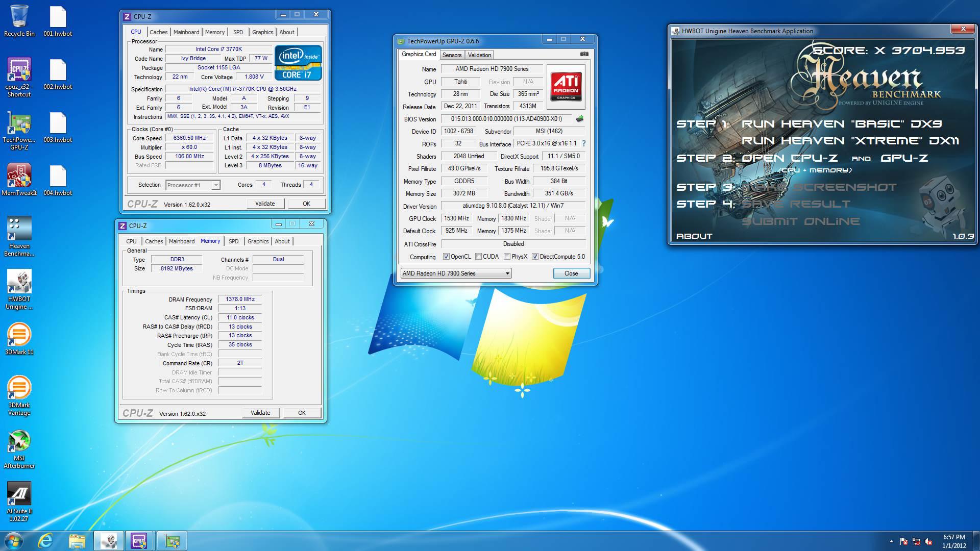Launch the 3DMark 11 desktop icon
Image resolution: width=980 pixels, height=551 pixels.
19,339
